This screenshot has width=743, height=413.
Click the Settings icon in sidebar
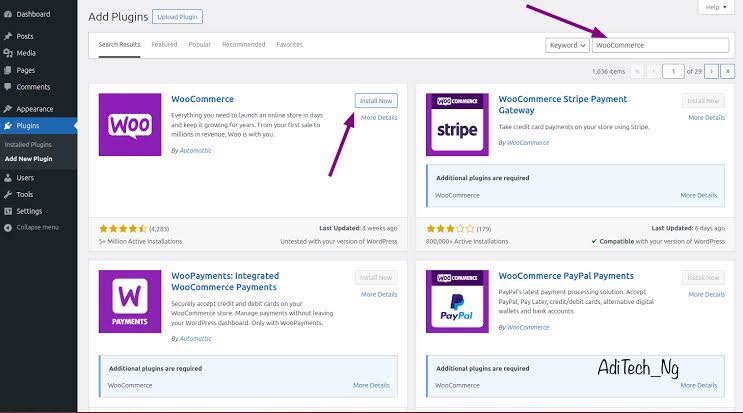(8, 211)
